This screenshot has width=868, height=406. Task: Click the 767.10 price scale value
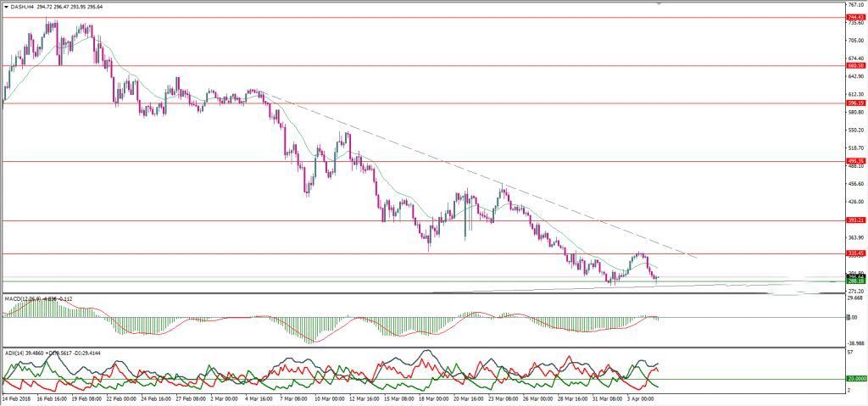click(x=855, y=4)
